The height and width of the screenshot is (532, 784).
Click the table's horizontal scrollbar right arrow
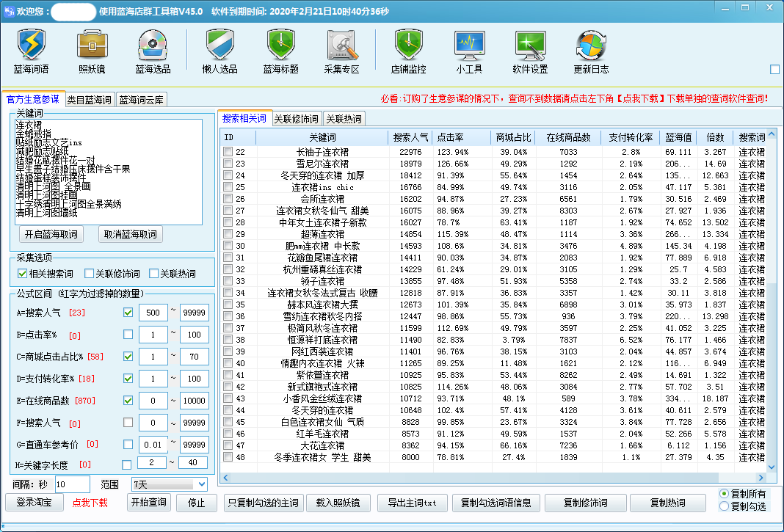[761, 478]
